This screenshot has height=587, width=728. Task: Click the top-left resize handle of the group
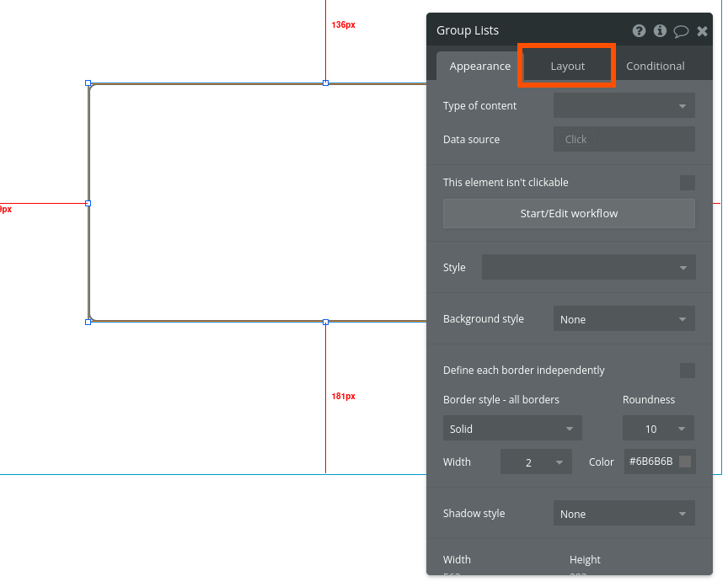point(88,83)
